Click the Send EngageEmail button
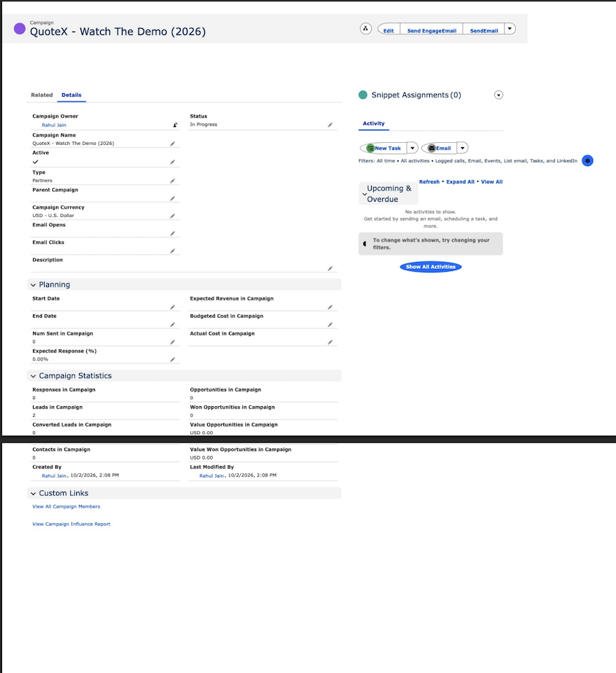Screen dimensions: 616x673 431,29
